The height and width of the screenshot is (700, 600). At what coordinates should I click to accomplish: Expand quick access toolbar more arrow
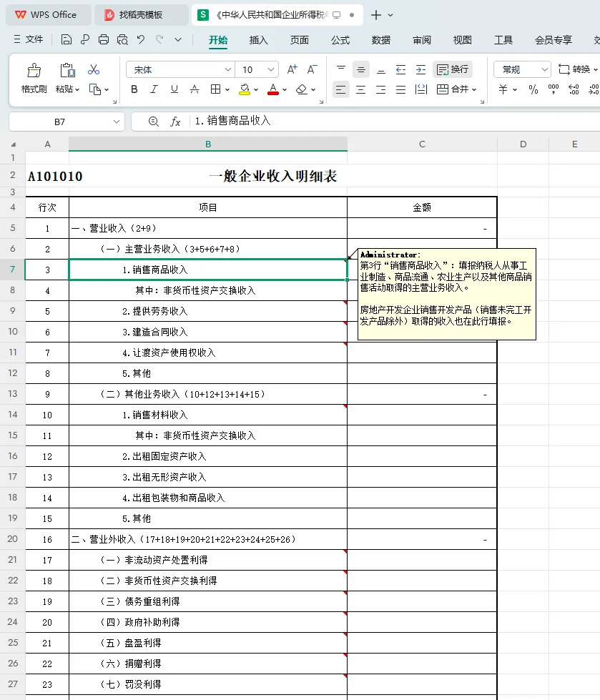click(178, 40)
